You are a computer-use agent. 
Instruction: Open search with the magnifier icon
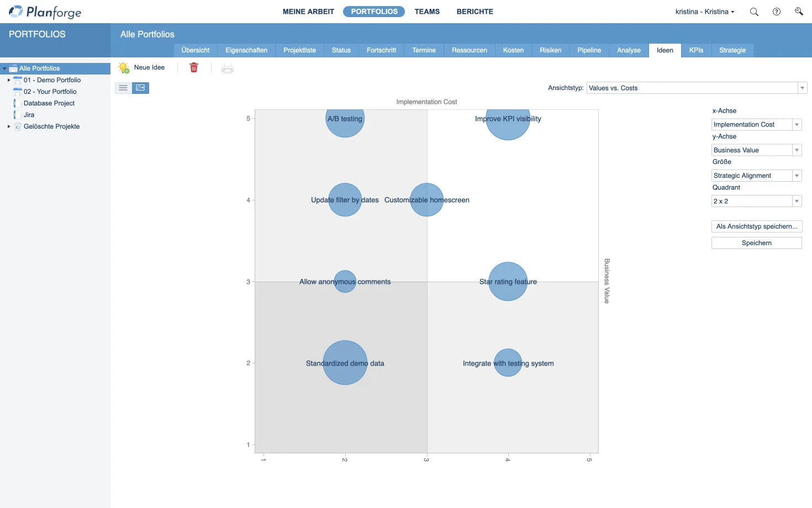pos(753,11)
